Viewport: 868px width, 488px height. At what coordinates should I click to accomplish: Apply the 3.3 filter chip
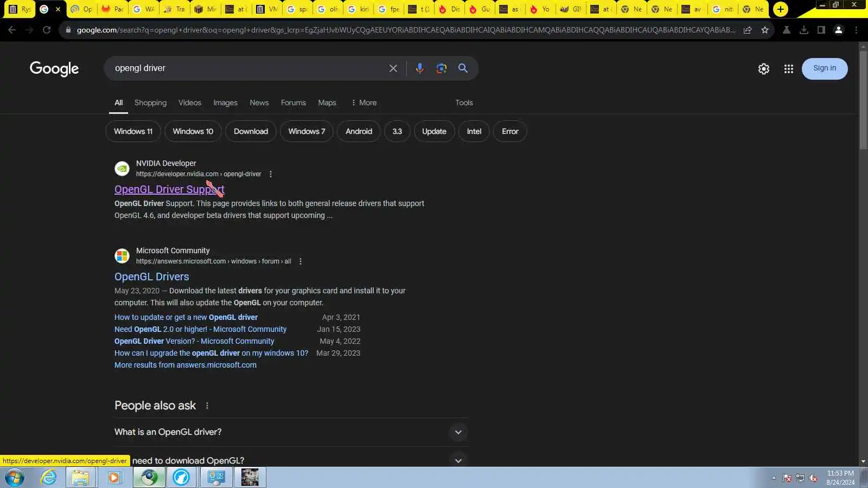click(397, 131)
